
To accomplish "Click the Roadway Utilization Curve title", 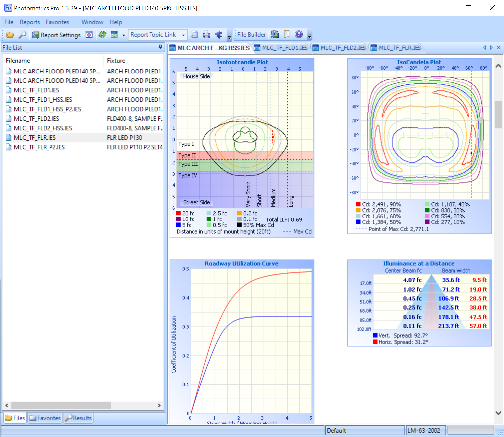I will coord(242,264).
